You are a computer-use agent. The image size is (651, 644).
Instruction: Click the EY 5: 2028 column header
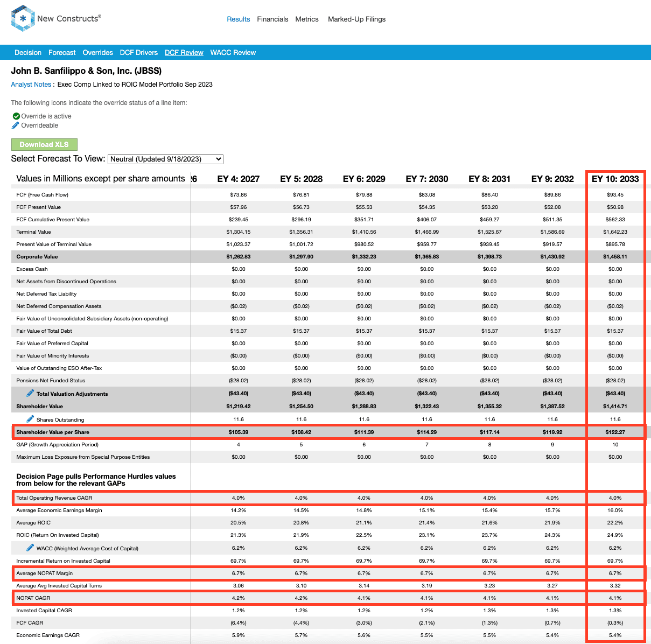click(302, 179)
